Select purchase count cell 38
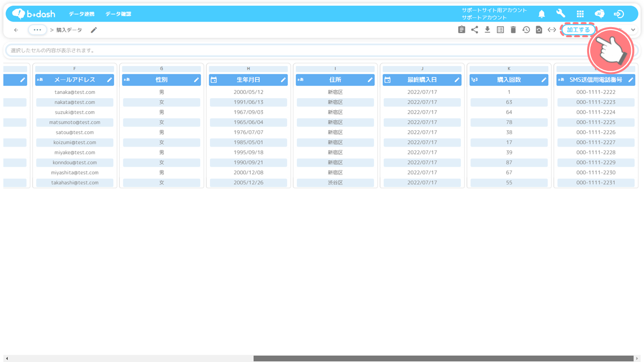This screenshot has width=644, height=362. [509, 132]
